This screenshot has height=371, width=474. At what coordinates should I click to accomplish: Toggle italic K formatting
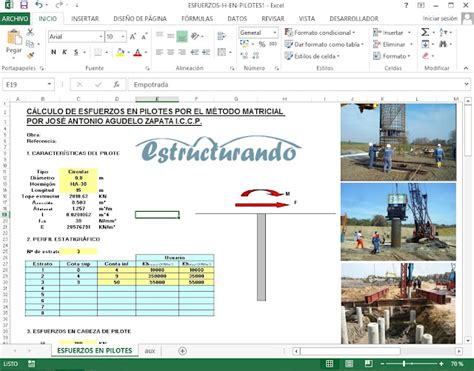[65, 52]
